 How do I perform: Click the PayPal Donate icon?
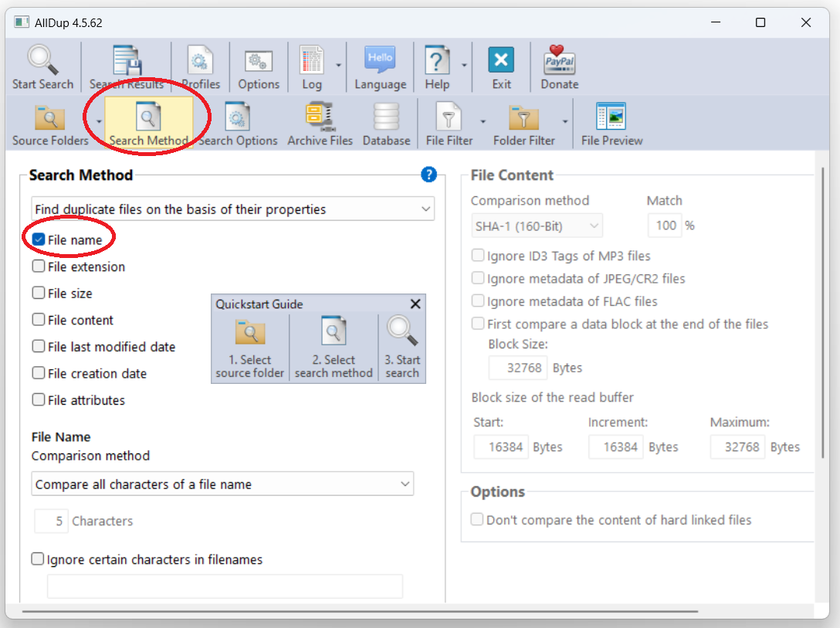[559, 60]
